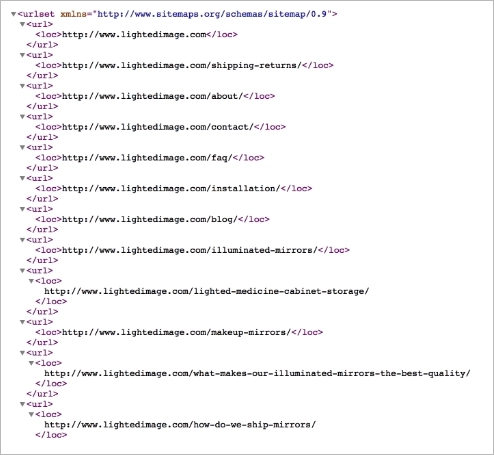494x455 pixels.
Task: Click the lighted-medicine-cabinet-storage URL text
Action: click(207, 291)
